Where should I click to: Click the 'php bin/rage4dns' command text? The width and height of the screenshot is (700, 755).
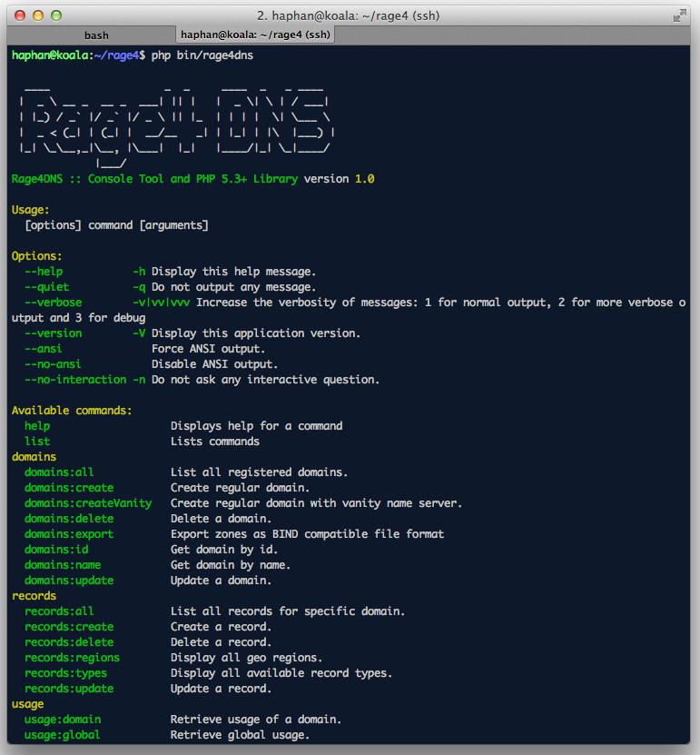click(202, 55)
